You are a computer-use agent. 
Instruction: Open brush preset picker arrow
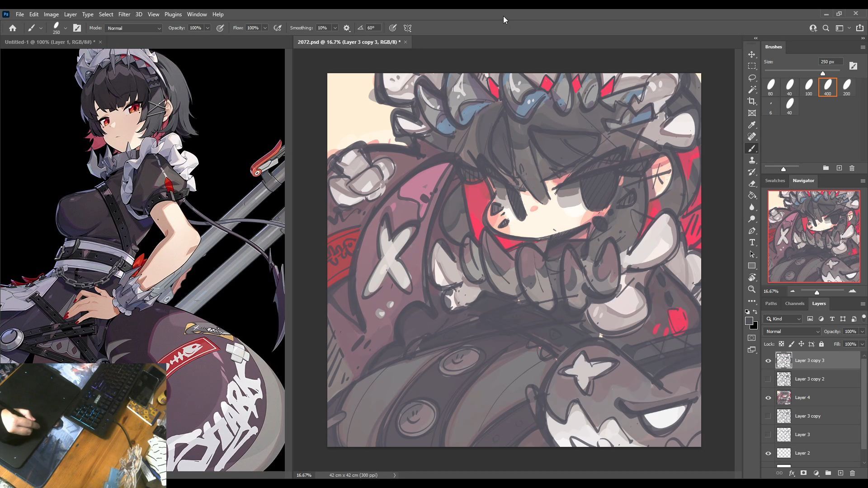(x=66, y=28)
